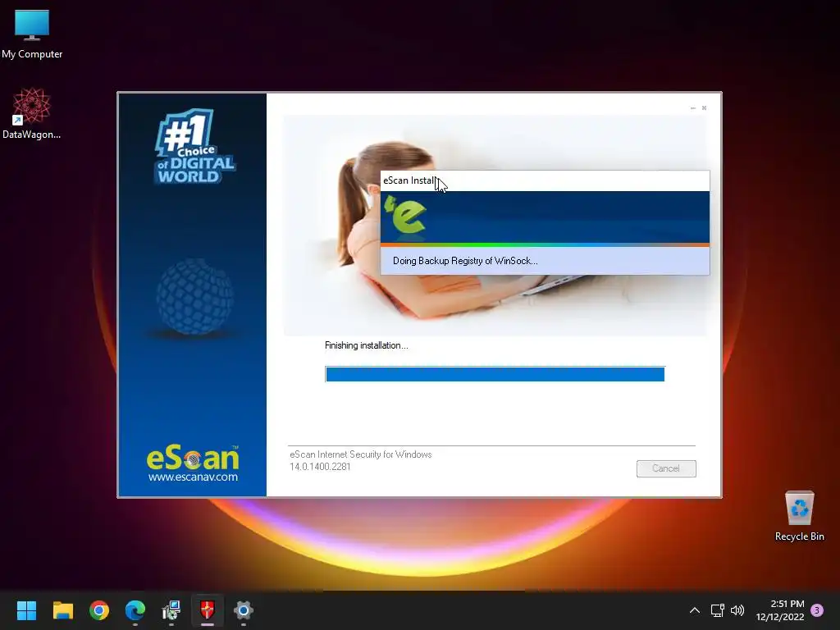
Task: Click 'Doing Backup Registry of WinSock...' status text
Action: click(465, 261)
